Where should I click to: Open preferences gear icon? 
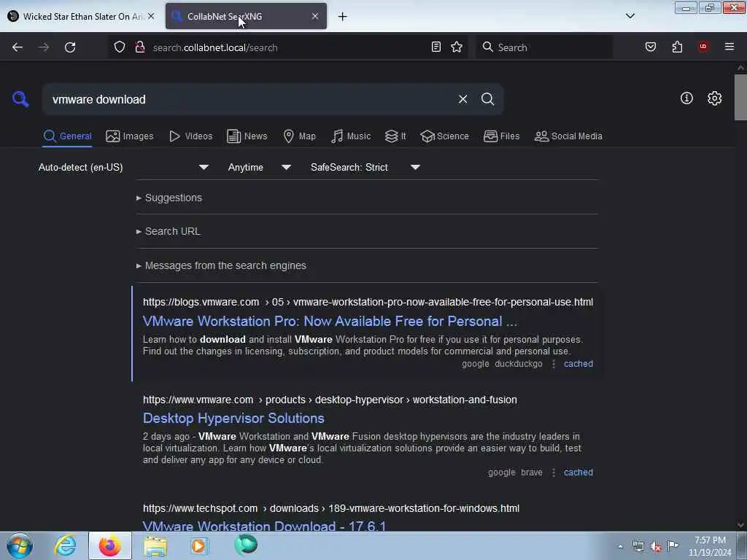(x=714, y=98)
